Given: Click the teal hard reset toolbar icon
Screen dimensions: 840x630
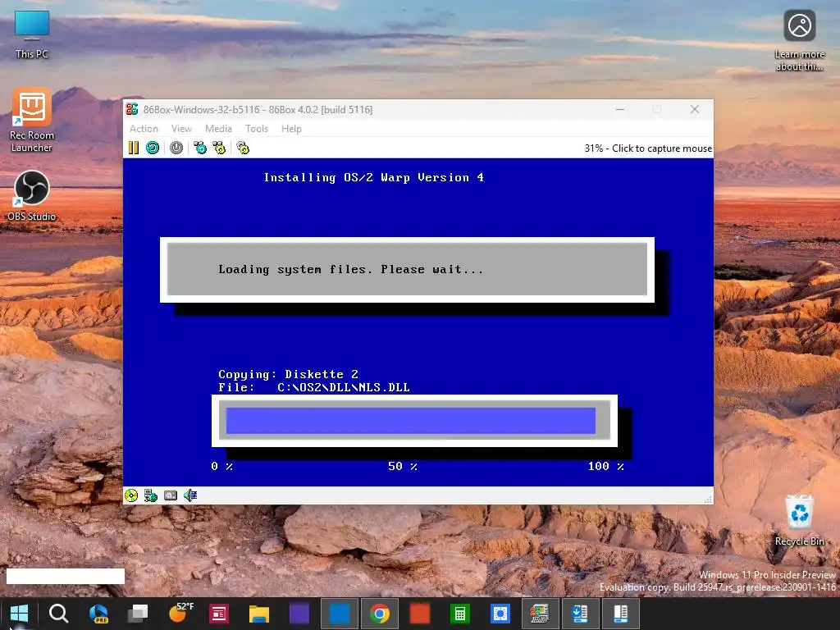Looking at the screenshot, I should coord(153,148).
